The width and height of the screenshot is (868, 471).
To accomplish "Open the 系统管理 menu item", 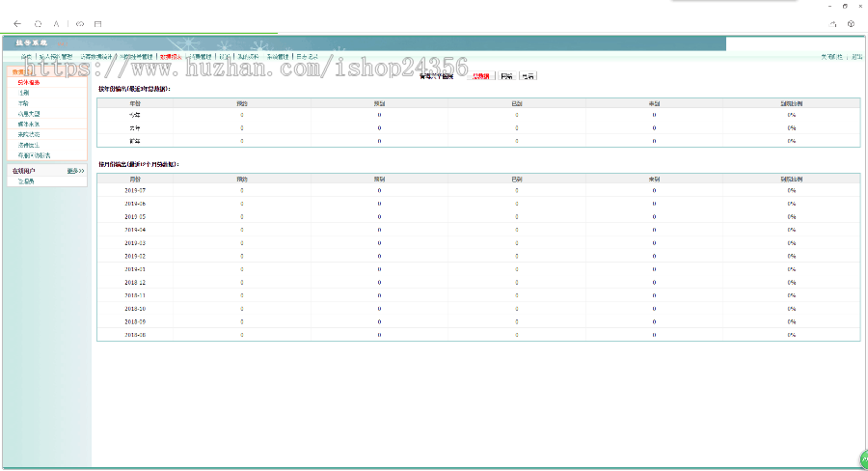I will (279, 57).
